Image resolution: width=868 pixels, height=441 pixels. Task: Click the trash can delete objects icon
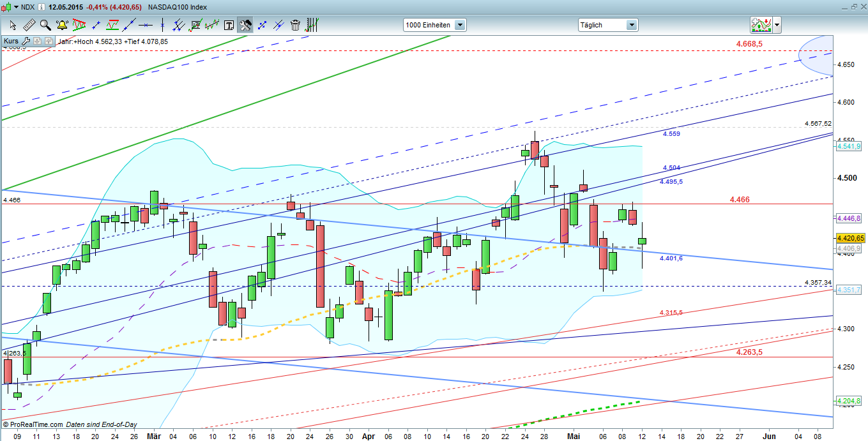[295, 25]
